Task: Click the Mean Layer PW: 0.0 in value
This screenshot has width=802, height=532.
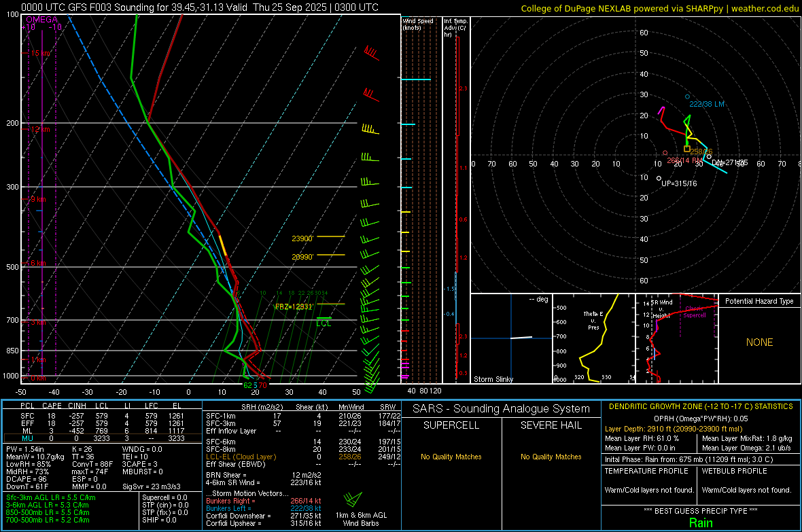Action: click(640, 448)
